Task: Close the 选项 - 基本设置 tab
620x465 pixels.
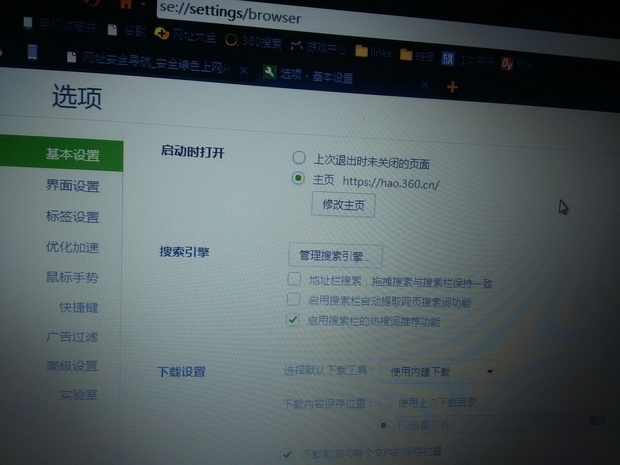Action: coord(425,84)
